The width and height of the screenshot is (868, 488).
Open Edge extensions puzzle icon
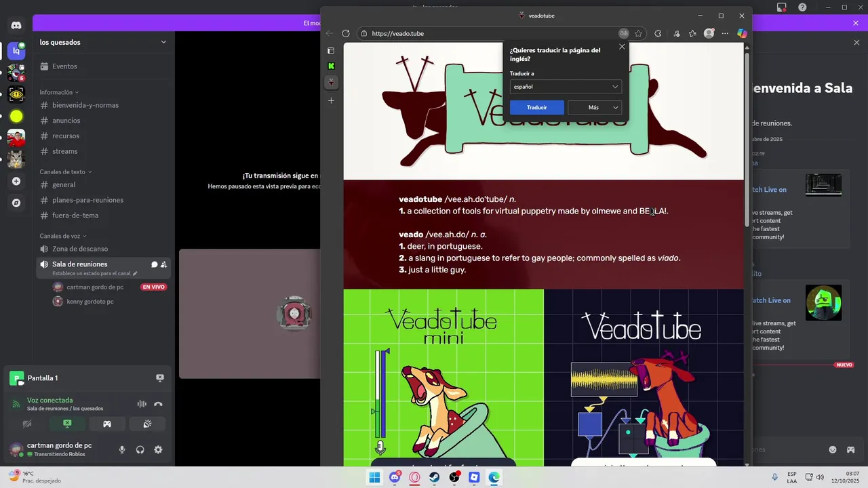pyautogui.click(x=658, y=33)
